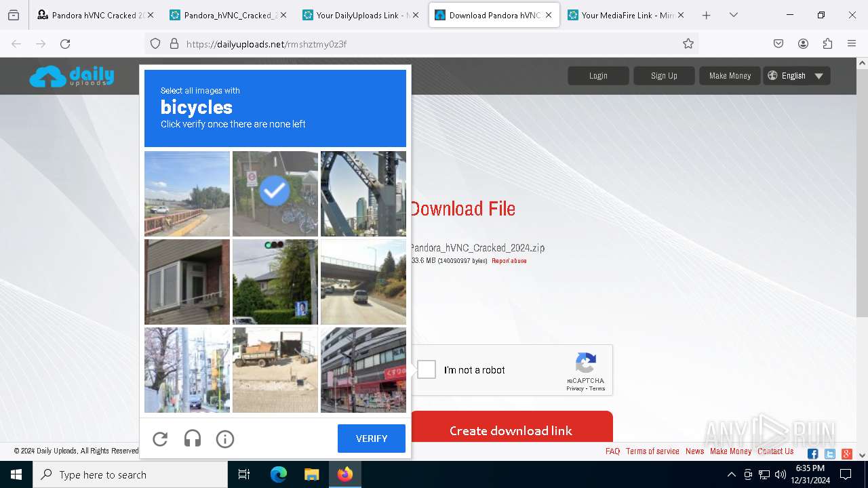868x488 pixels.
Task: Open the Make Money header button
Action: (x=730, y=76)
